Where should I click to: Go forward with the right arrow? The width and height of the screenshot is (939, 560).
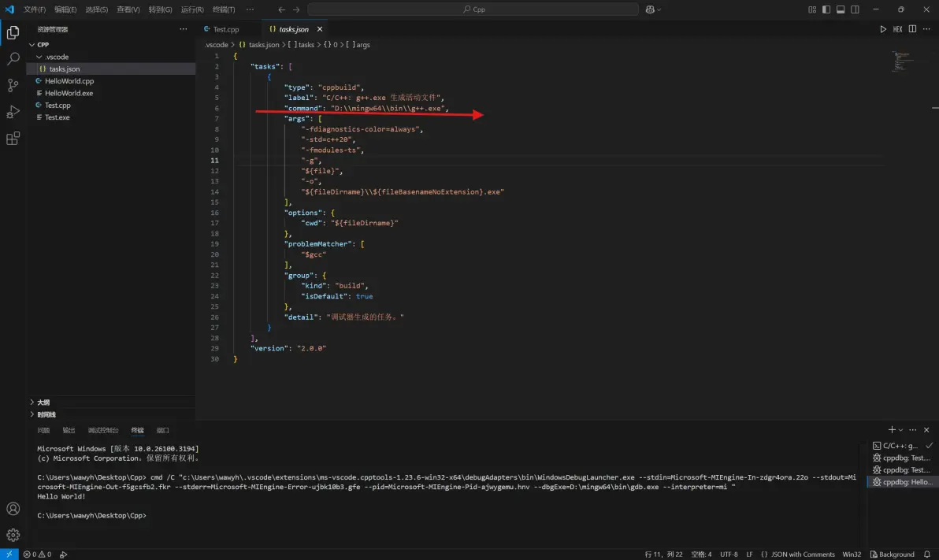click(296, 9)
